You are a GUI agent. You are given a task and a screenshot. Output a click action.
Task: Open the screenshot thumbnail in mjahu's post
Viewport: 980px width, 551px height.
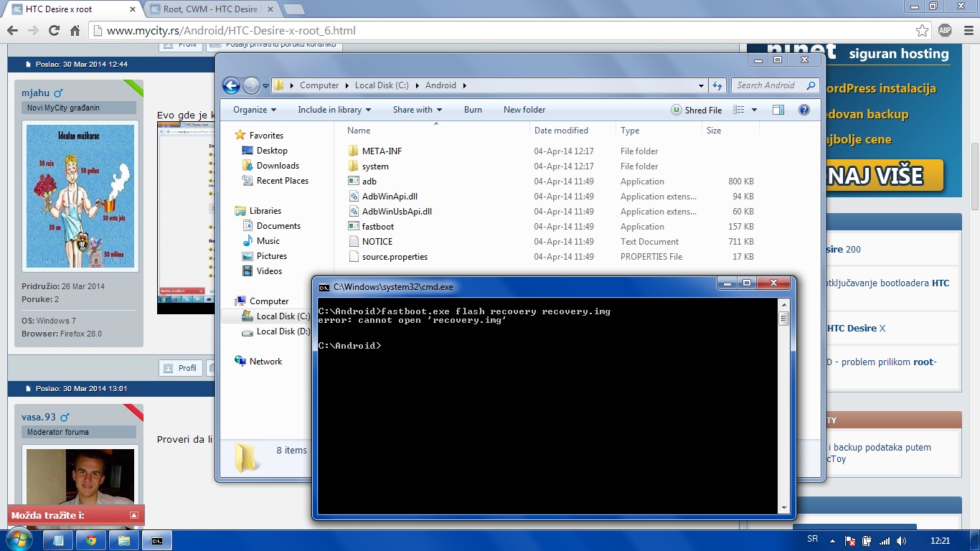186,217
